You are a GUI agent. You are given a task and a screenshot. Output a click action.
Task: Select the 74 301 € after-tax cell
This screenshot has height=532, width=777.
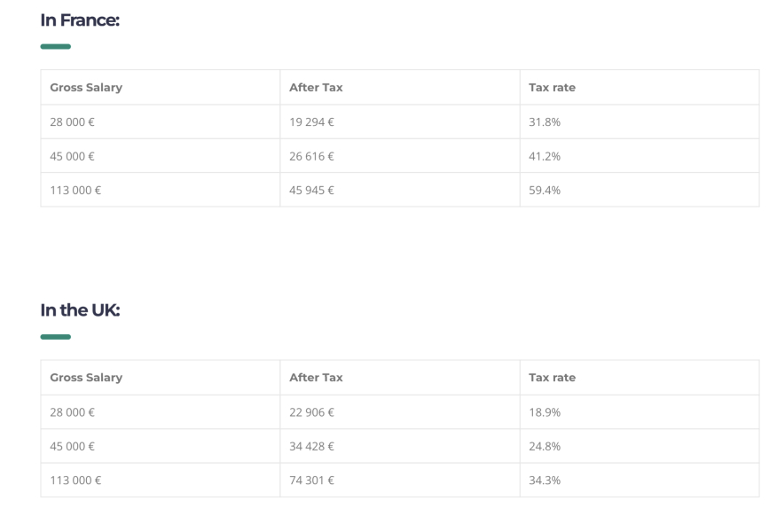(x=311, y=480)
